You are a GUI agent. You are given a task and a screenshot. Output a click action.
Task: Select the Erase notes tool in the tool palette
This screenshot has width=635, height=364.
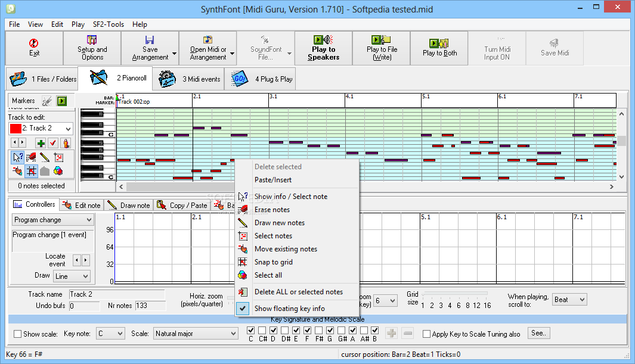(x=31, y=157)
